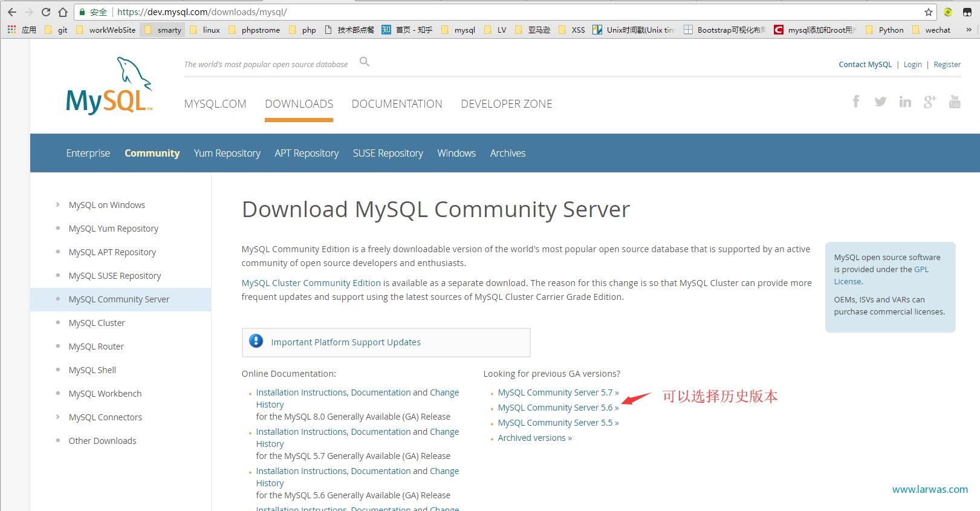Click the green secure padlock icon
The height and width of the screenshot is (511, 980).
coord(82,12)
